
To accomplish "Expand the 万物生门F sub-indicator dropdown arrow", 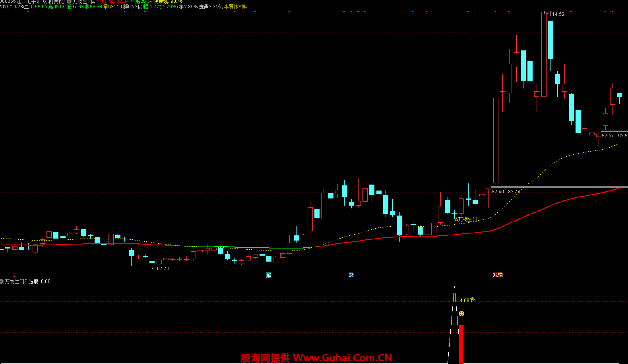I will [x=2, y=281].
